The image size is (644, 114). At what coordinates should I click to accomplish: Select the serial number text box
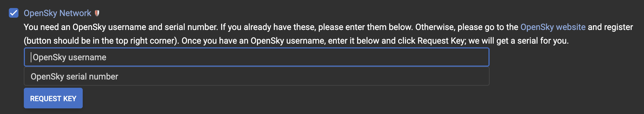(x=256, y=77)
